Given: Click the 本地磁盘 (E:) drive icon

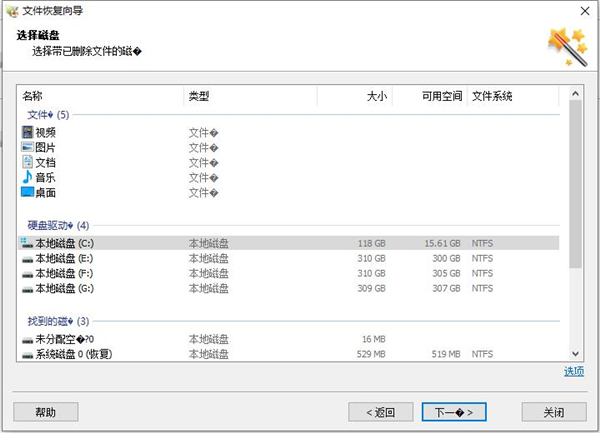Looking at the screenshot, I should (26, 258).
